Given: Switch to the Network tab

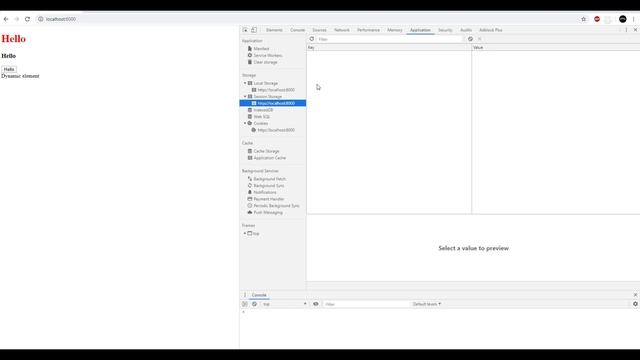Looking at the screenshot, I should pyautogui.click(x=342, y=30).
